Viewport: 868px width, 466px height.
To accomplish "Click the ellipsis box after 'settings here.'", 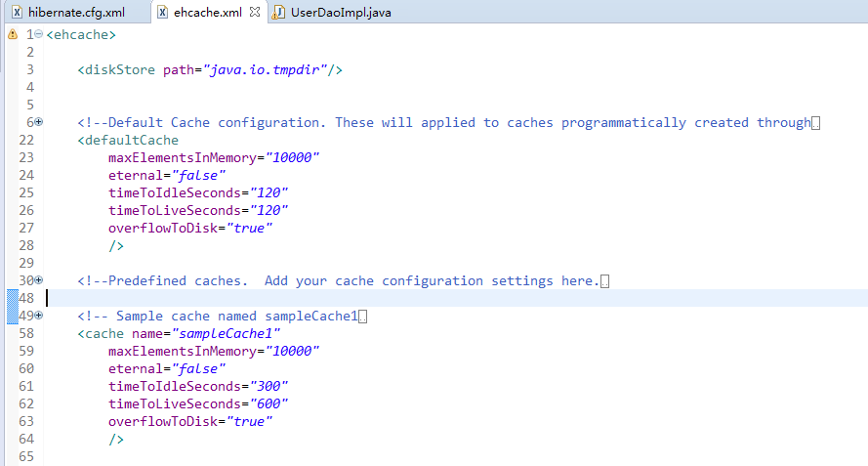I will pos(605,281).
